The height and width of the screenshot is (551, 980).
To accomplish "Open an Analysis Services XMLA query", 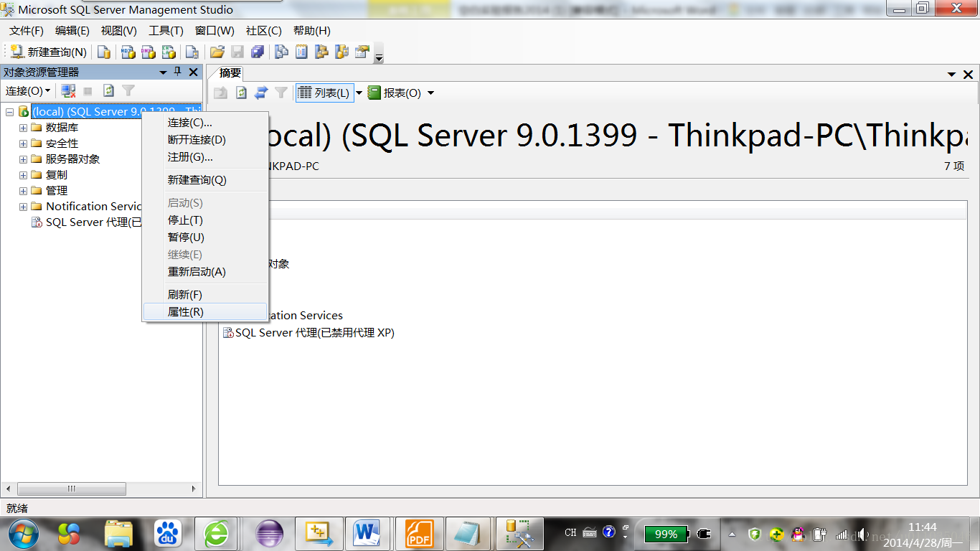I will point(169,52).
